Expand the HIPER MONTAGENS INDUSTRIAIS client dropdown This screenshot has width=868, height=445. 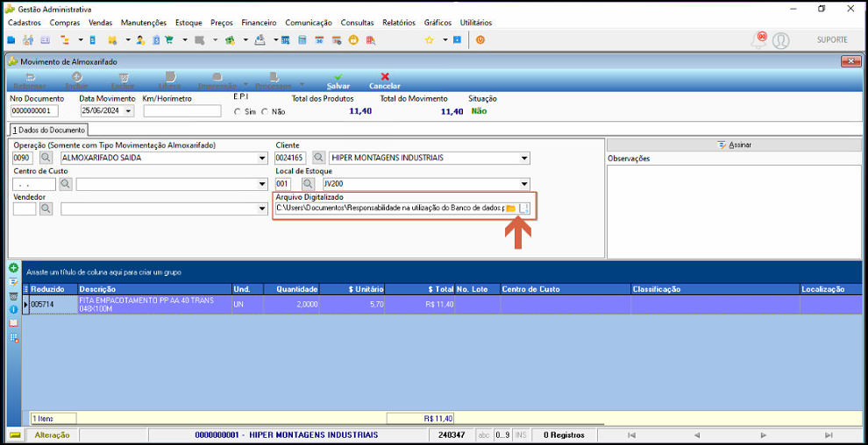click(x=525, y=158)
